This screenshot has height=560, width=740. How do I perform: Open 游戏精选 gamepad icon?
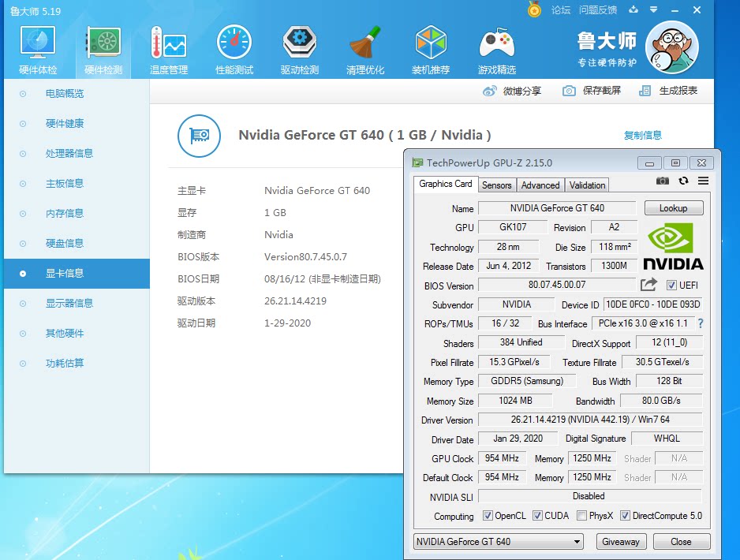[496, 50]
